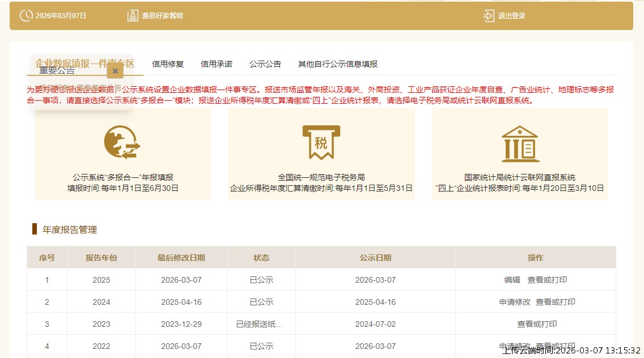Click the logout arrow icon near 退出登录
This screenshot has width=644, height=358.
[x=488, y=16]
